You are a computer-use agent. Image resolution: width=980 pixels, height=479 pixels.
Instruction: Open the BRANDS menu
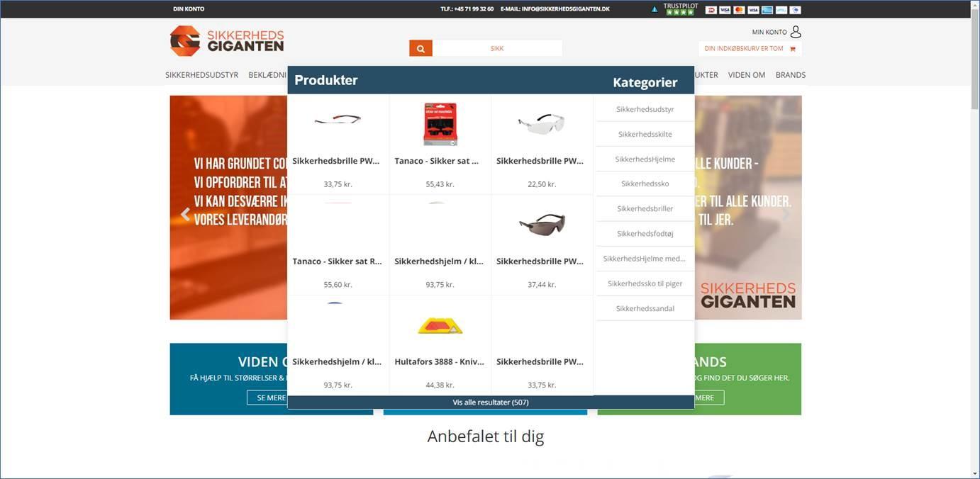point(791,74)
